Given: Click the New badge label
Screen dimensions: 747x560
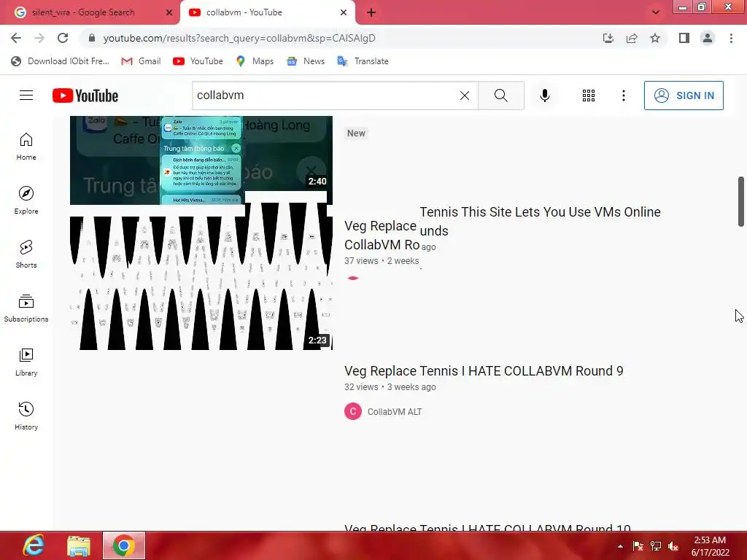Looking at the screenshot, I should click(356, 133).
